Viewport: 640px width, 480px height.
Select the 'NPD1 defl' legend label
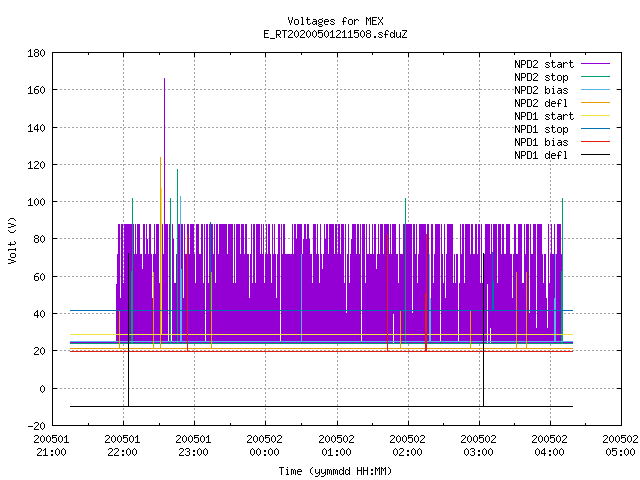[x=541, y=156]
